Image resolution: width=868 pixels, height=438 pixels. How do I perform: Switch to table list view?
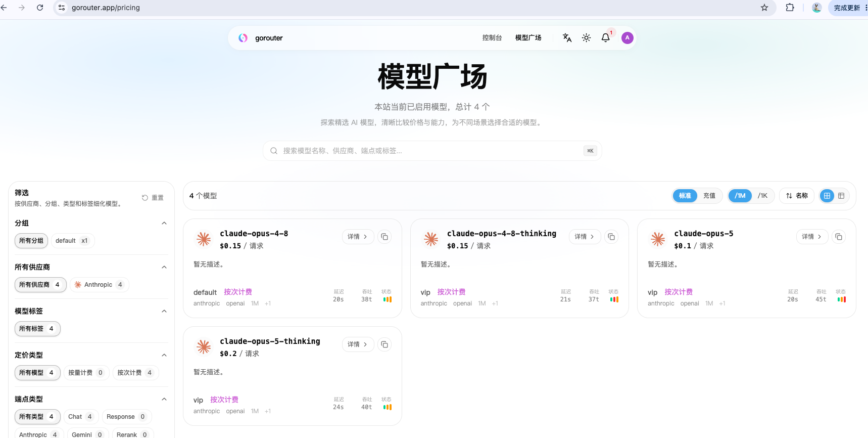[841, 196]
